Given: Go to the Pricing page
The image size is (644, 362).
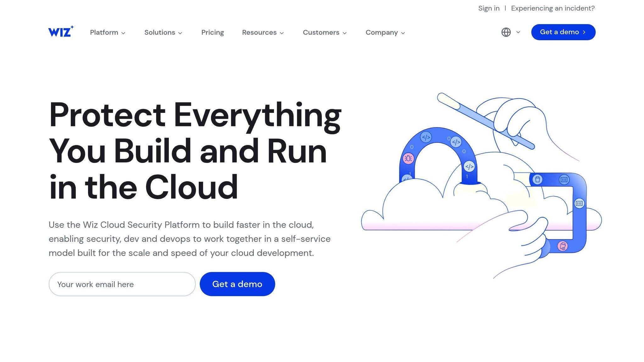Looking at the screenshot, I should pos(213,32).
